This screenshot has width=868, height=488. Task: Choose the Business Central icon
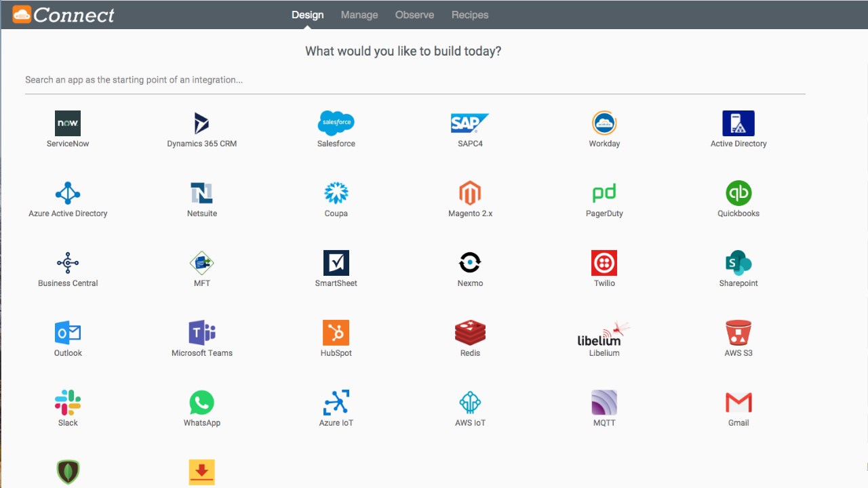(x=68, y=263)
